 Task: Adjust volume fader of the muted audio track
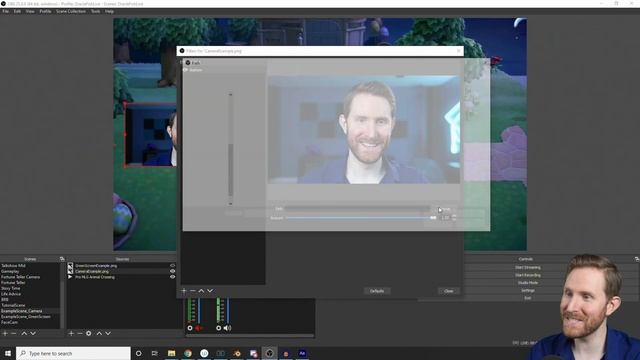tap(199, 310)
